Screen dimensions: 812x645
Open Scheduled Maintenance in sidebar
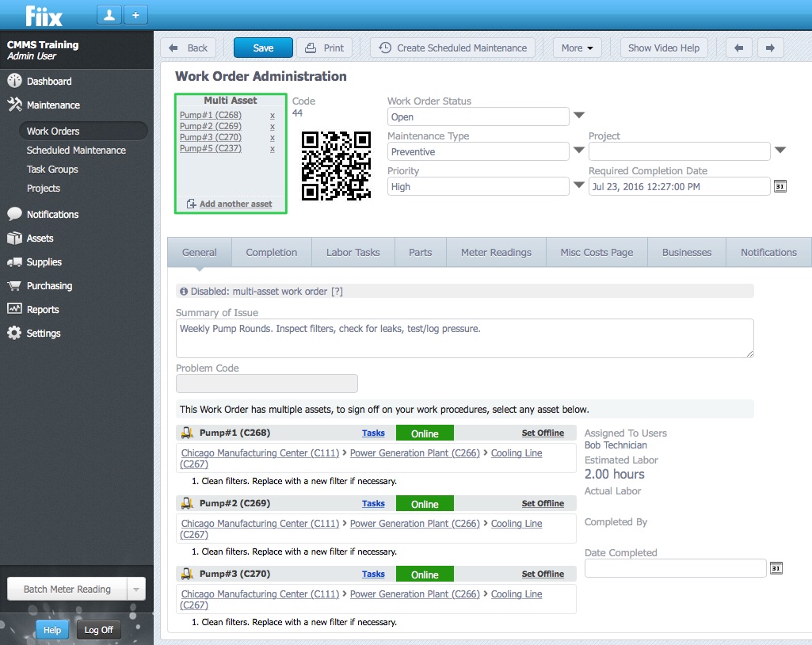coord(76,151)
